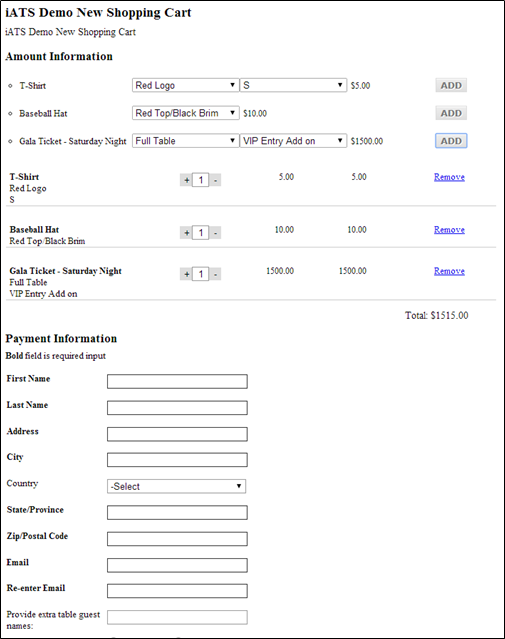Click the 'Payment Information' heading
Screen dimensions: 505x639
pos(61,339)
